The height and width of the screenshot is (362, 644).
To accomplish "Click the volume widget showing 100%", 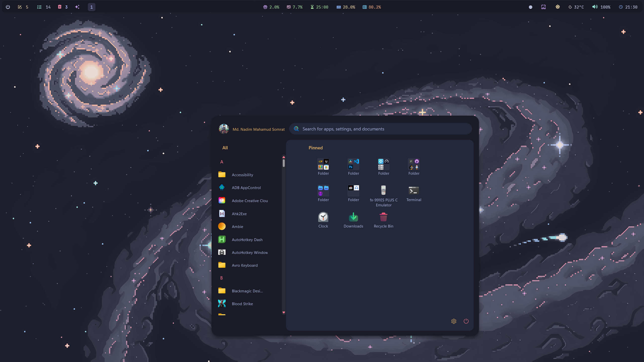I will [601, 7].
